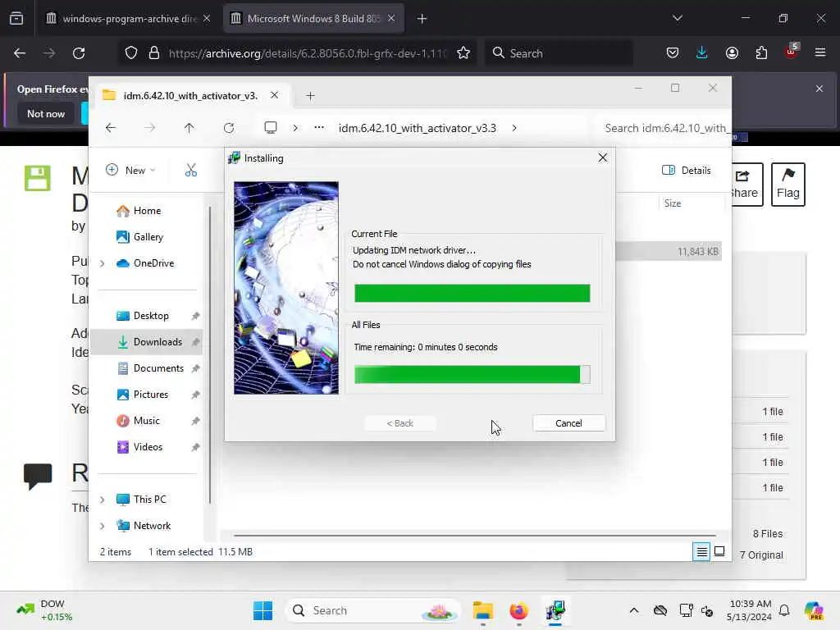Click the installer globe artwork image
The width and height of the screenshot is (840, 630).
point(286,288)
